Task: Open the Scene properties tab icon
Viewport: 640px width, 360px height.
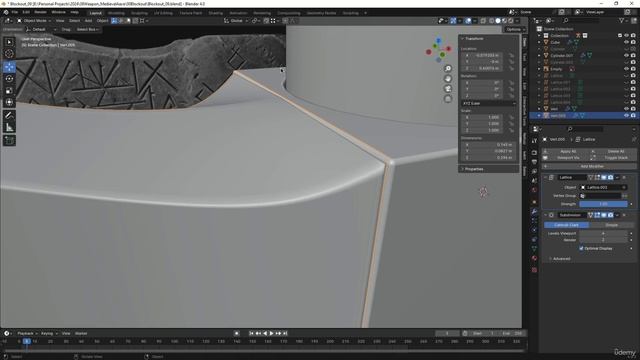Action: click(534, 181)
